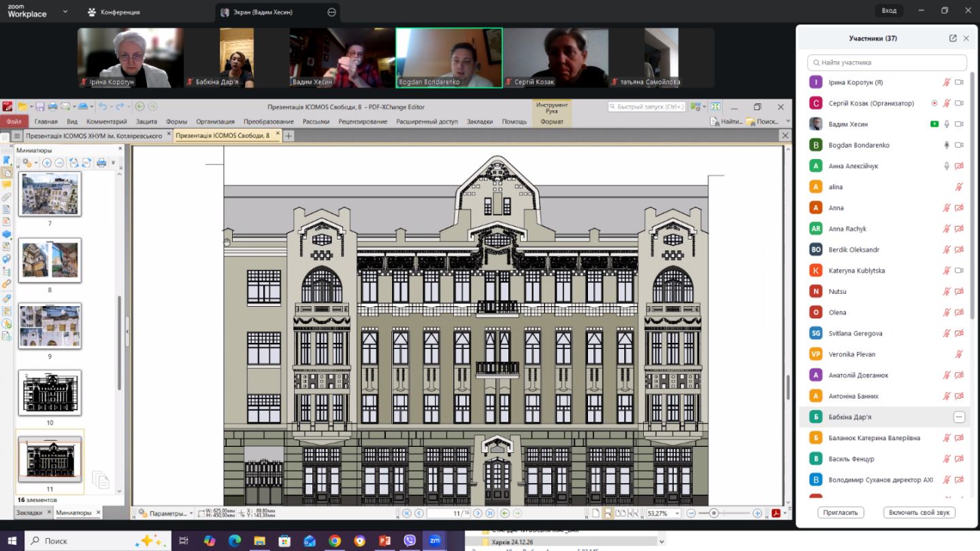Click the Undo arrow in PDF-XChange toolbar

pyautogui.click(x=103, y=106)
